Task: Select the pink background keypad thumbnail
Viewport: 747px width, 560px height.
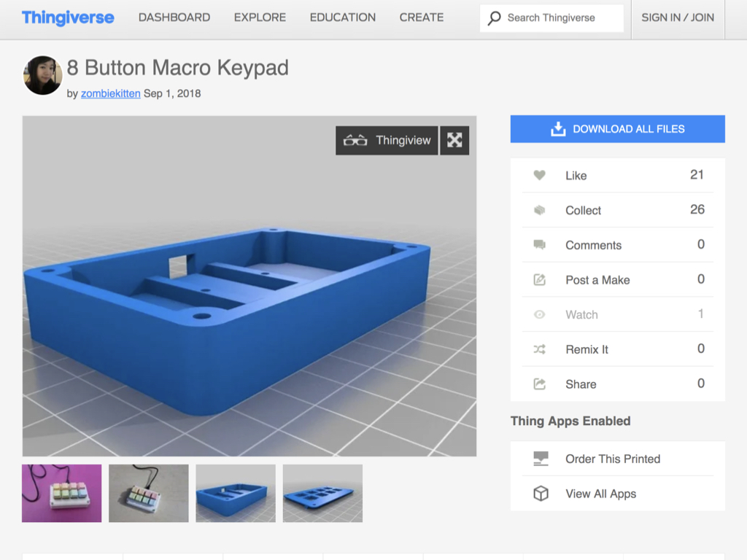Action: point(62,494)
